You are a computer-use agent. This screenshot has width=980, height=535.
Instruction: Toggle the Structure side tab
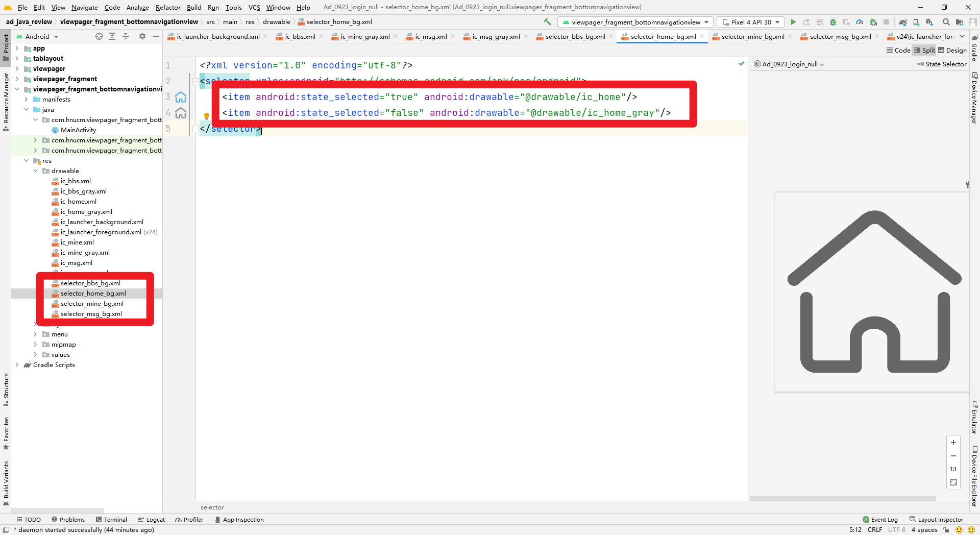tap(6, 390)
